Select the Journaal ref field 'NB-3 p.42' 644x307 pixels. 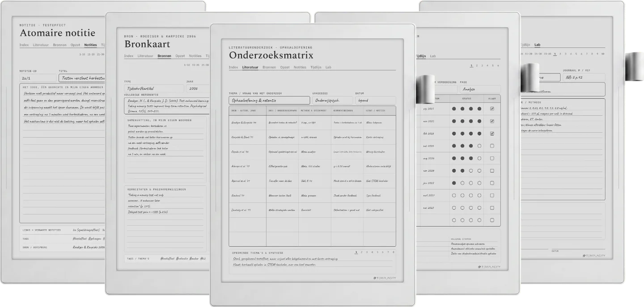tap(584, 77)
